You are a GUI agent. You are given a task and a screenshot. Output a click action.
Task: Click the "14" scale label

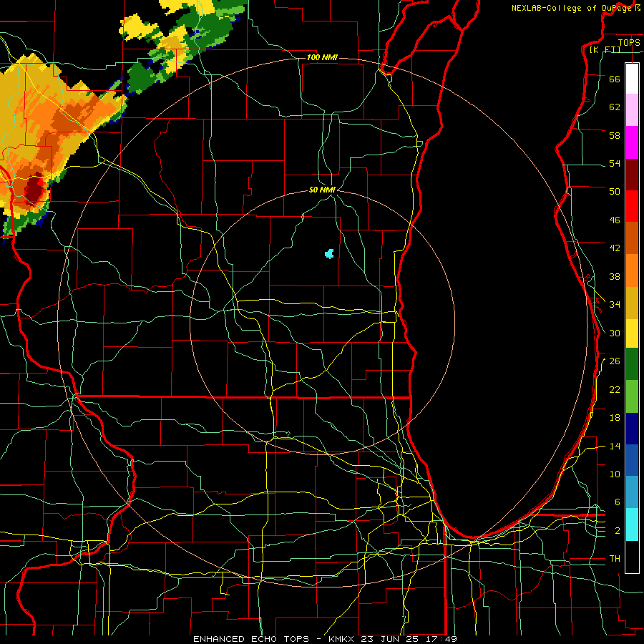(x=615, y=446)
